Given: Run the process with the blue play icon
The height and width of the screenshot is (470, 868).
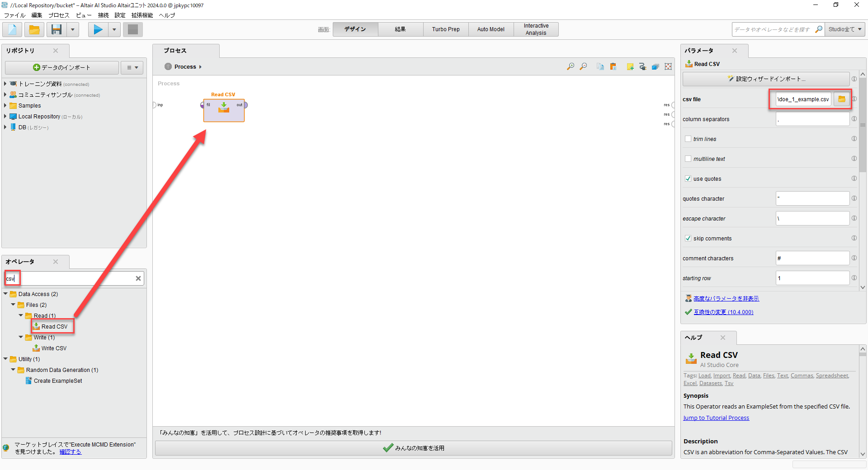Looking at the screenshot, I should (x=97, y=29).
